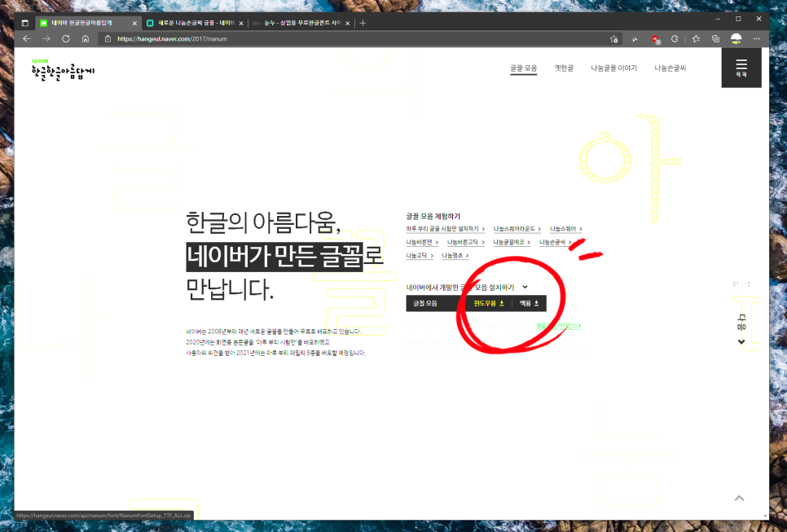This screenshot has height=532, width=787.
Task: Switch to the 눈누 무료한글폰트 tab
Action: [301, 23]
